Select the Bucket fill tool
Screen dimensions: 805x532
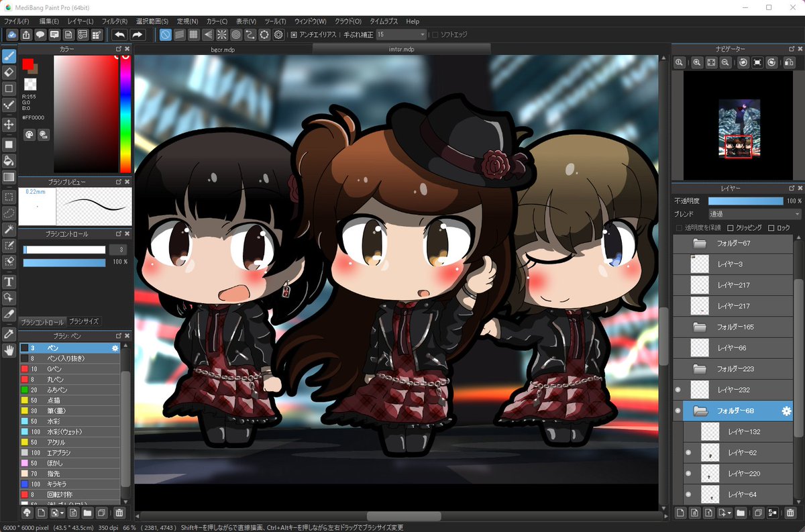[x=9, y=160]
